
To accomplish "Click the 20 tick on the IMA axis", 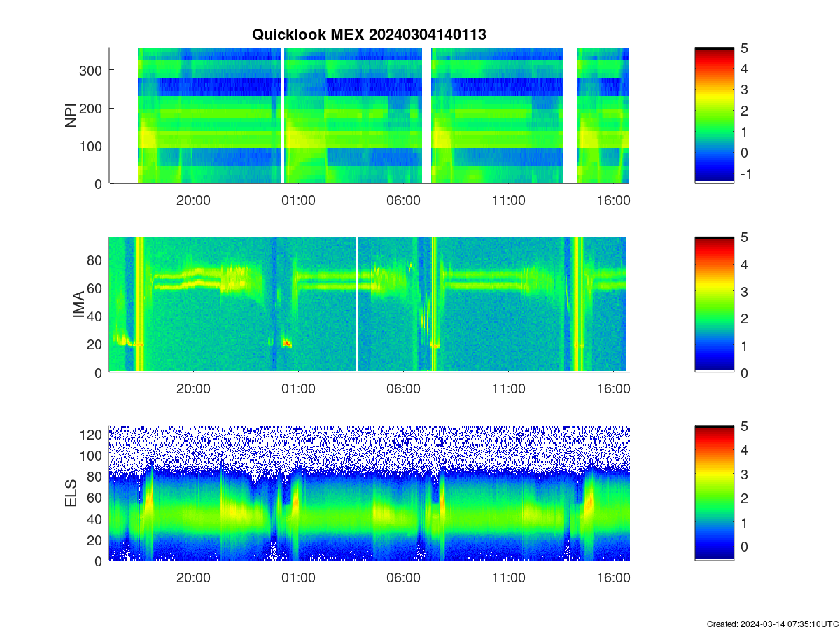I will 95,344.
